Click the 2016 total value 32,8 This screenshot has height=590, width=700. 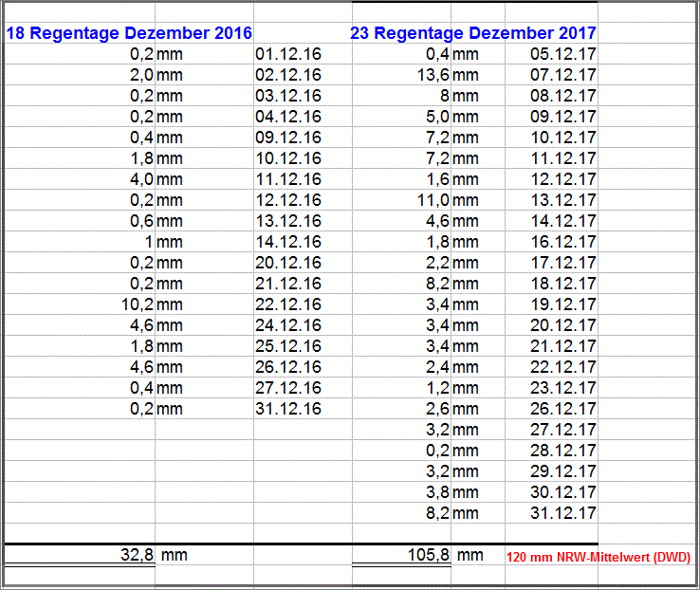[x=137, y=555]
